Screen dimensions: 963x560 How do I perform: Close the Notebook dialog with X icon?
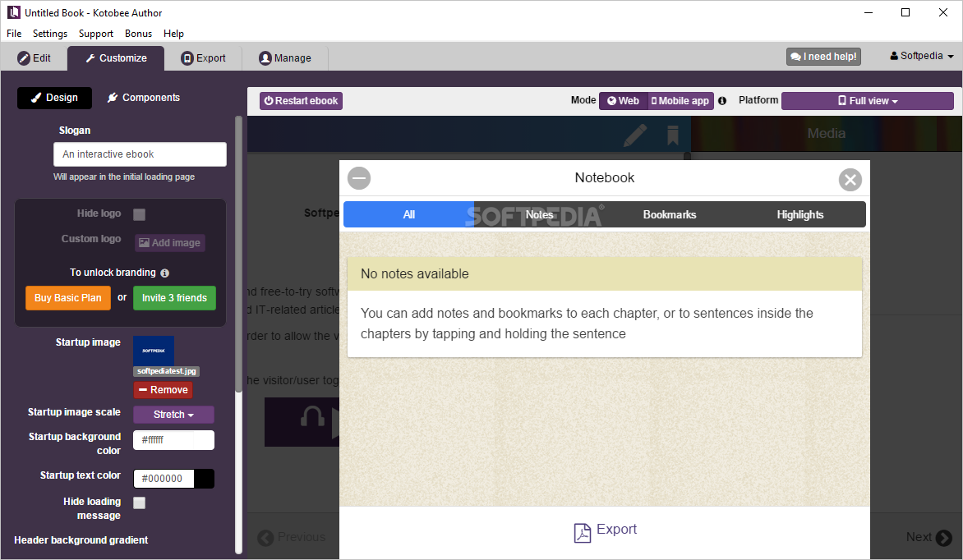850,180
